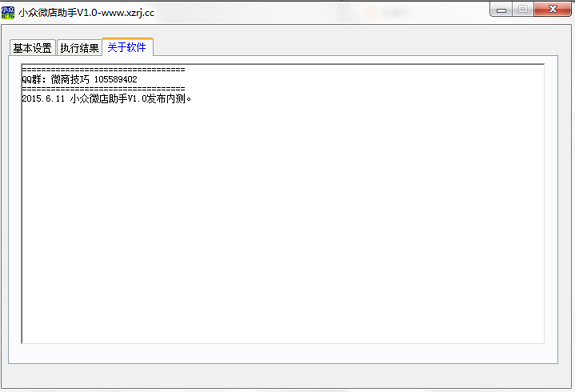Close the 小众微店助手 window
575x392 pixels.
coord(552,10)
